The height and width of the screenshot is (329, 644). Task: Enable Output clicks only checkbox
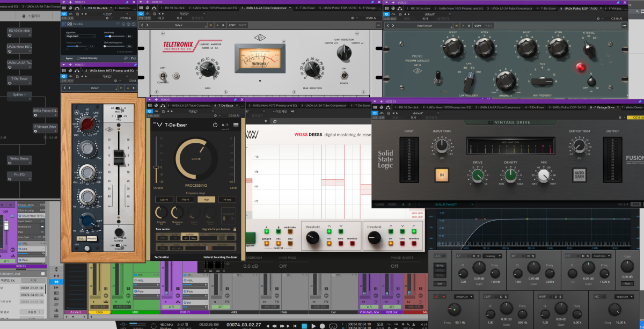click(78, 58)
